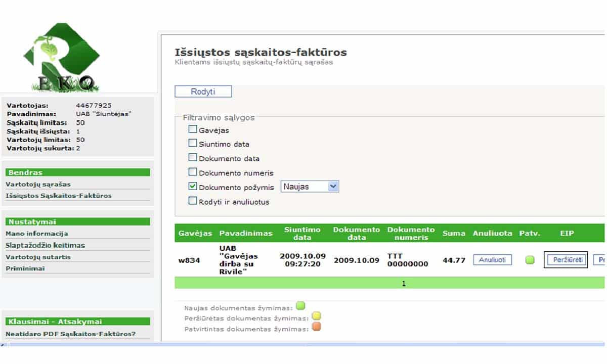Image resolution: width=607 pixels, height=364 pixels.
Task: Click green status indicator in invoice row
Action: [530, 260]
